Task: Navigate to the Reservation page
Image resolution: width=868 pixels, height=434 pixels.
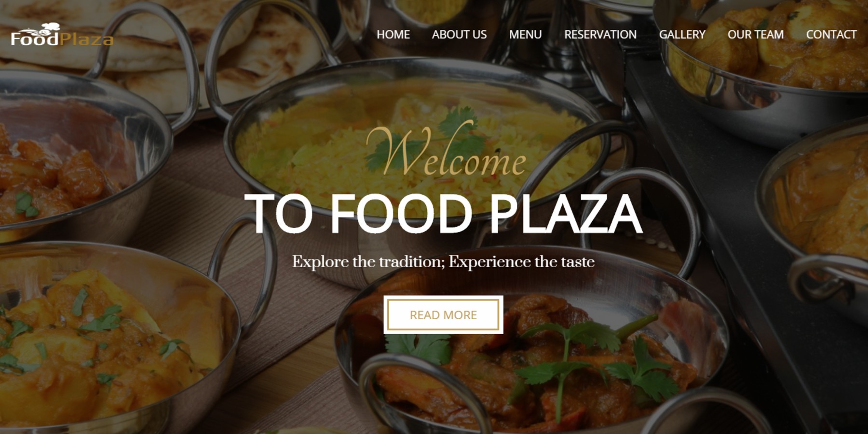Action: point(600,35)
